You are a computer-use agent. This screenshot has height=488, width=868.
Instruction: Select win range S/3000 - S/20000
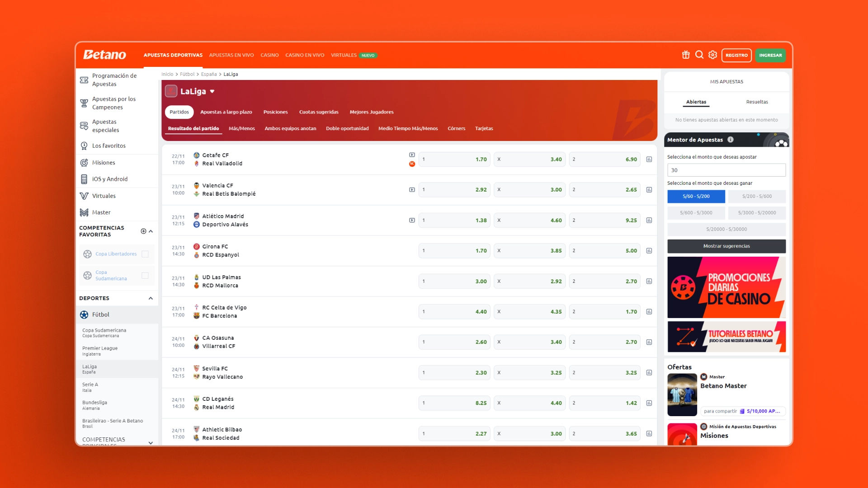click(x=757, y=213)
